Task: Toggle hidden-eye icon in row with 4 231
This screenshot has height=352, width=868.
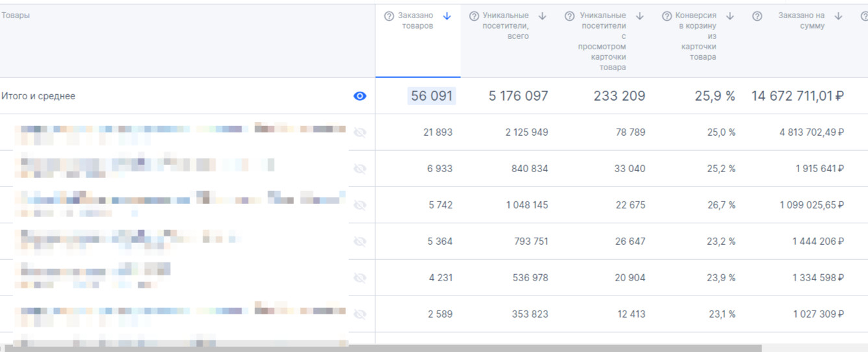Action: (360, 278)
